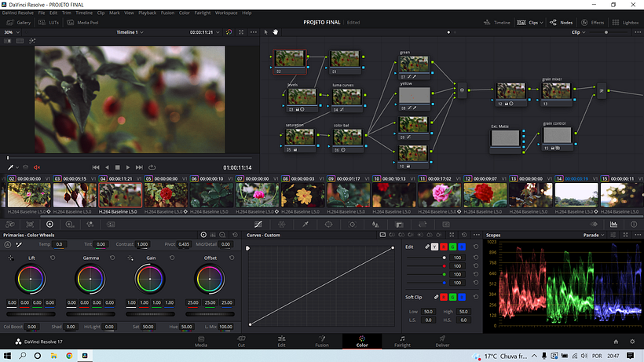This screenshot has width=644, height=362.
Task: Open the Effects library panel
Action: 592,23
